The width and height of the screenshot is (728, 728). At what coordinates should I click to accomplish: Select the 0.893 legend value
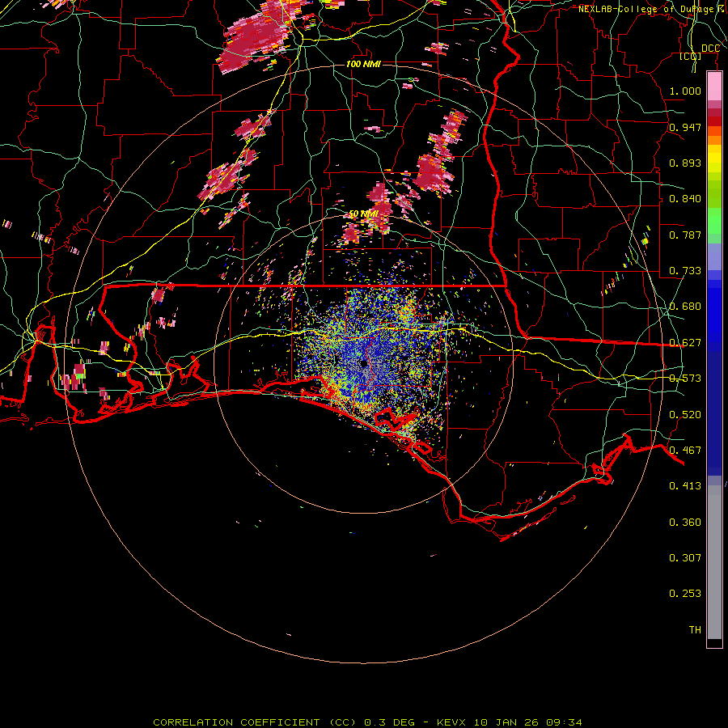tap(685, 163)
